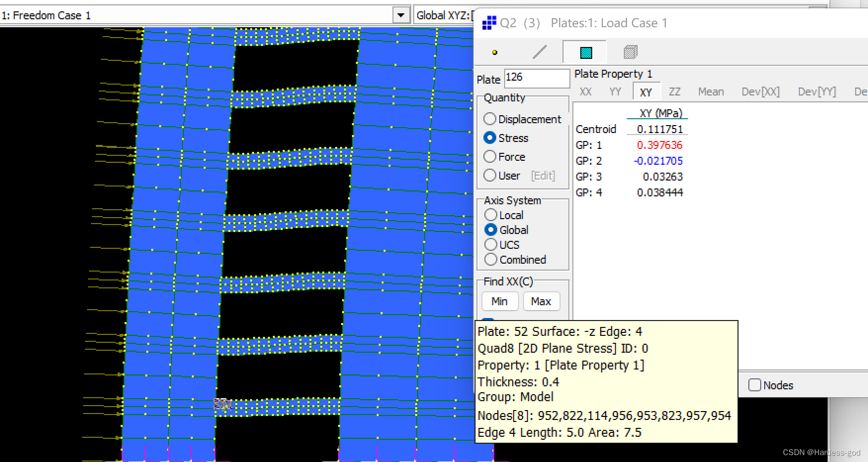
Task: Click the Plate number input field showing 126
Action: pos(537,79)
